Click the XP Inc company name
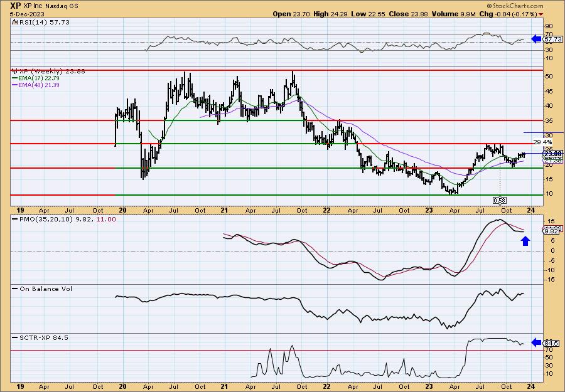 coord(33,6)
